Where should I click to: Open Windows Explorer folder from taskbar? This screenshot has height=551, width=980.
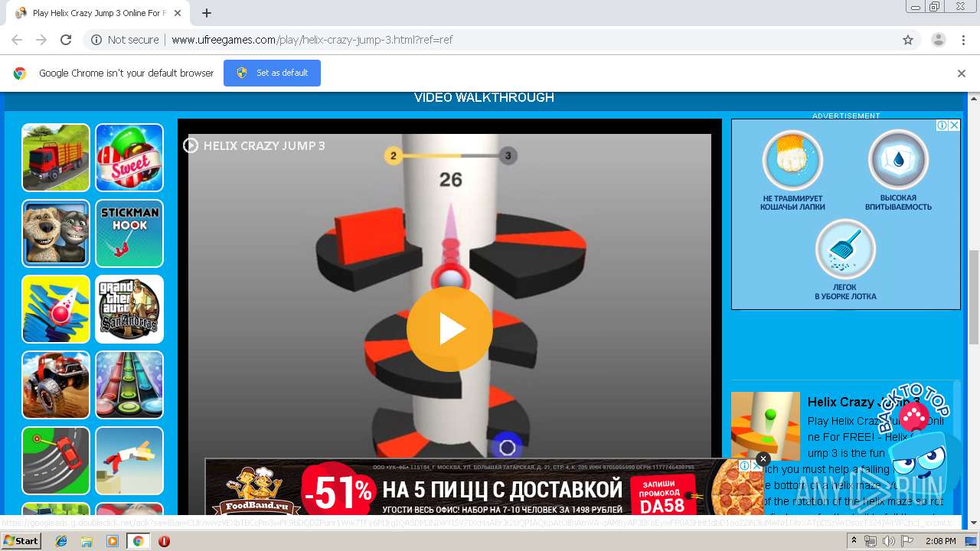coord(87,541)
